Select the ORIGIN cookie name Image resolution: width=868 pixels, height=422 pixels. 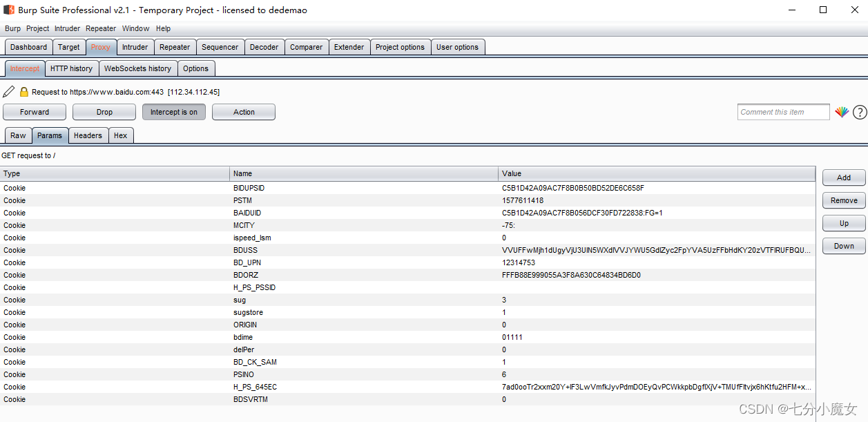245,325
